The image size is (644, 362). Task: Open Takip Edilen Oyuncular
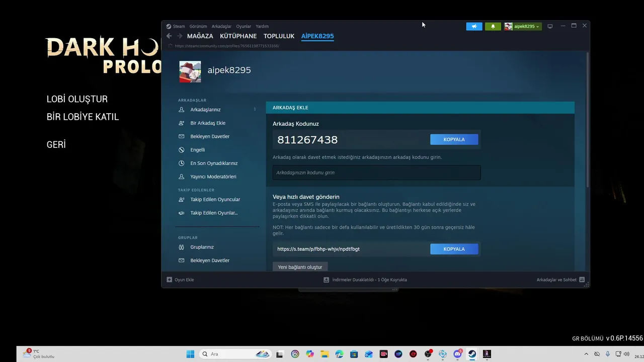[215, 200]
